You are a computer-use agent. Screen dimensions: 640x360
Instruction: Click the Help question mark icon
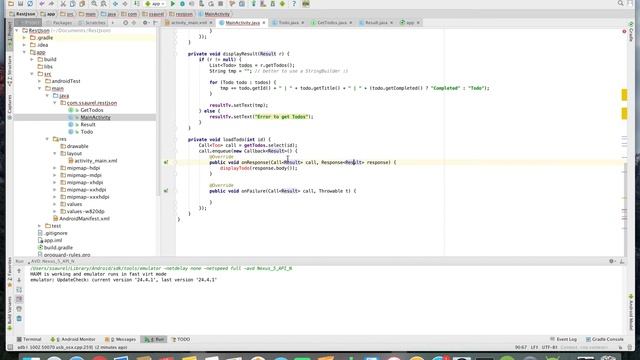coord(294,4)
